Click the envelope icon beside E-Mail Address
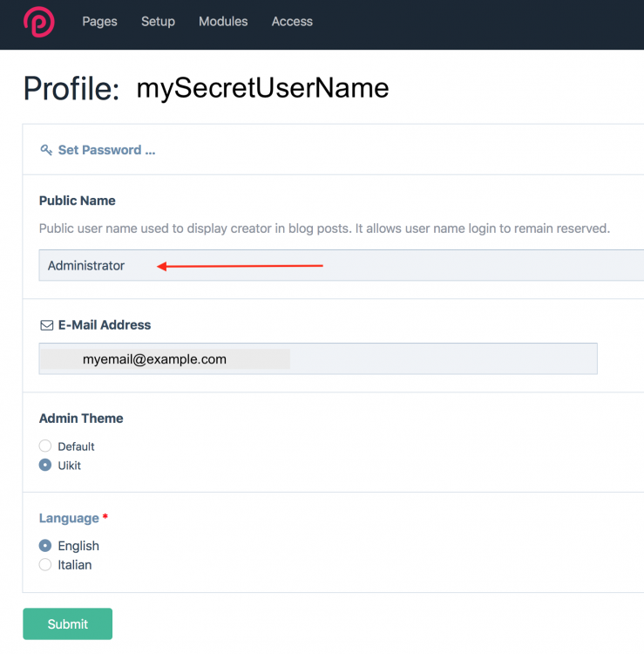This screenshot has width=644, height=654. [47, 325]
